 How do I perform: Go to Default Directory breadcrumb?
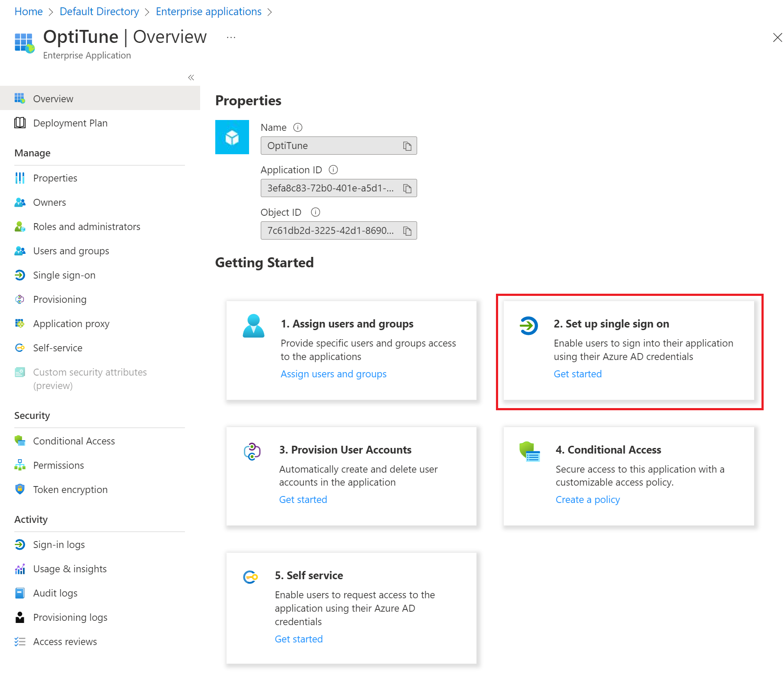pyautogui.click(x=99, y=12)
